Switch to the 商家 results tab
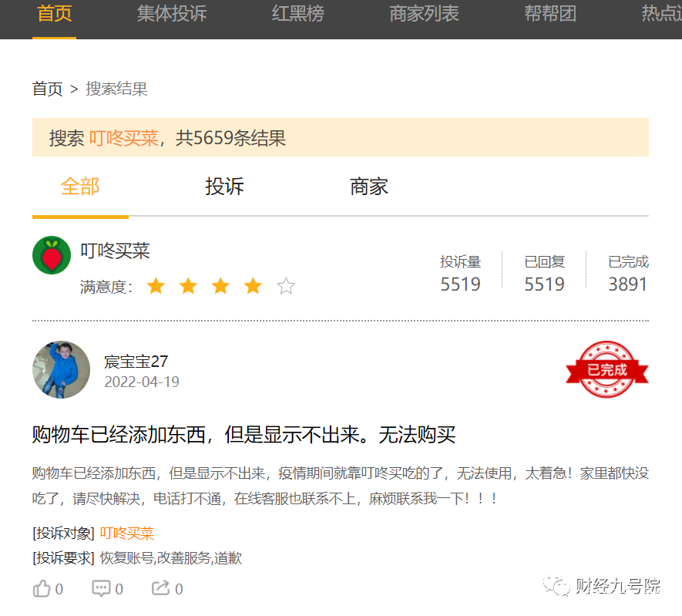 click(x=369, y=187)
